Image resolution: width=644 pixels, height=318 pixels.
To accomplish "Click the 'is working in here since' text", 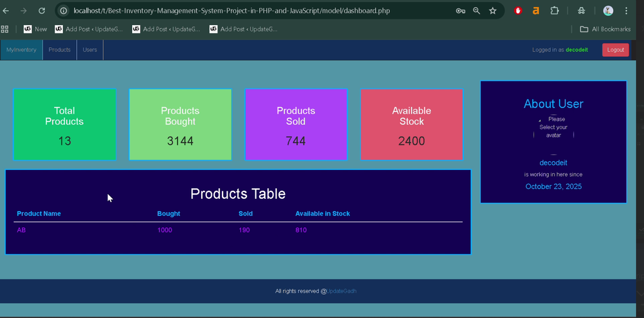I will (553, 174).
